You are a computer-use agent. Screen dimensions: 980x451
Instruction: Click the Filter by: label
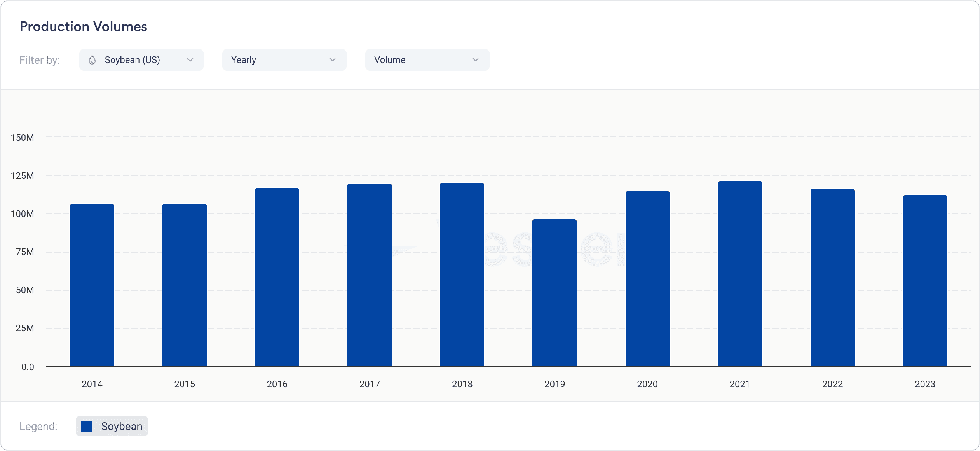click(x=40, y=60)
